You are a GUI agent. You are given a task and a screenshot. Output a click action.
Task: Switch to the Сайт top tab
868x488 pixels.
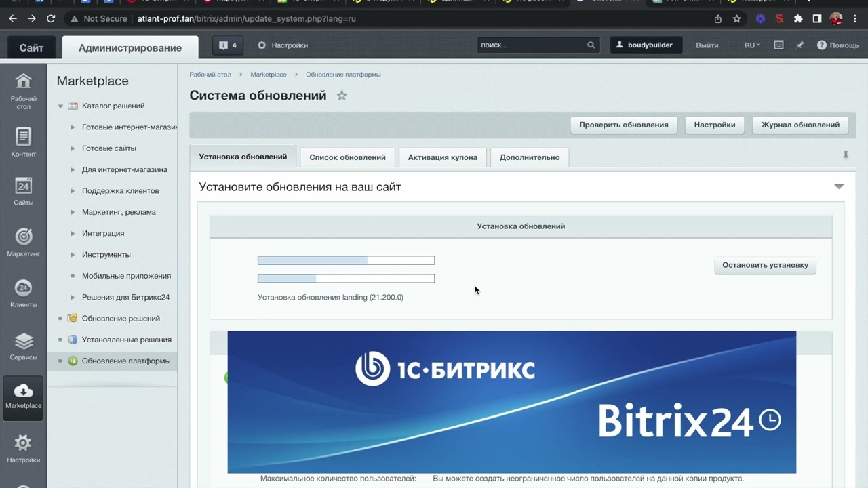click(31, 47)
